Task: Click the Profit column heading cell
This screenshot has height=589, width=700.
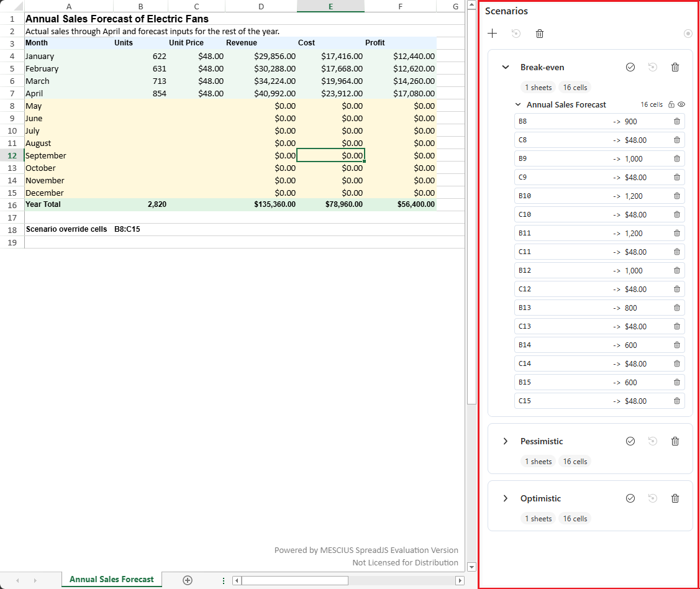Action: tap(401, 43)
